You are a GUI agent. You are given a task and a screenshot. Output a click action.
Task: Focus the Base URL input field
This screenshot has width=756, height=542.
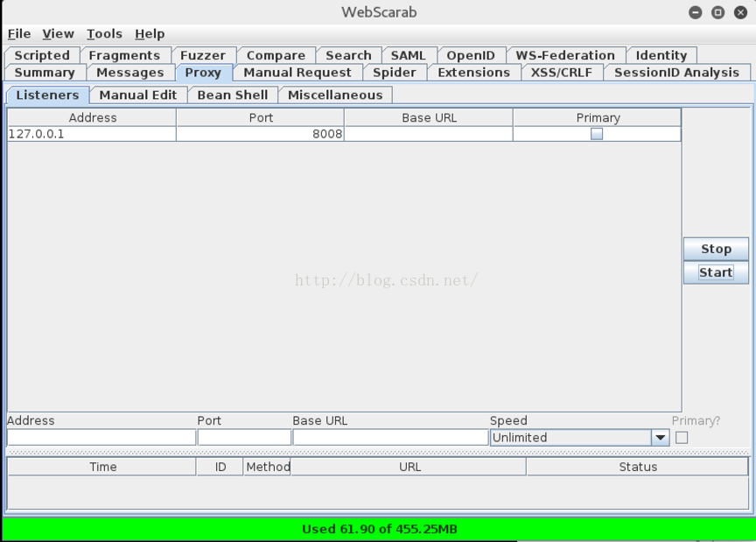click(390, 438)
